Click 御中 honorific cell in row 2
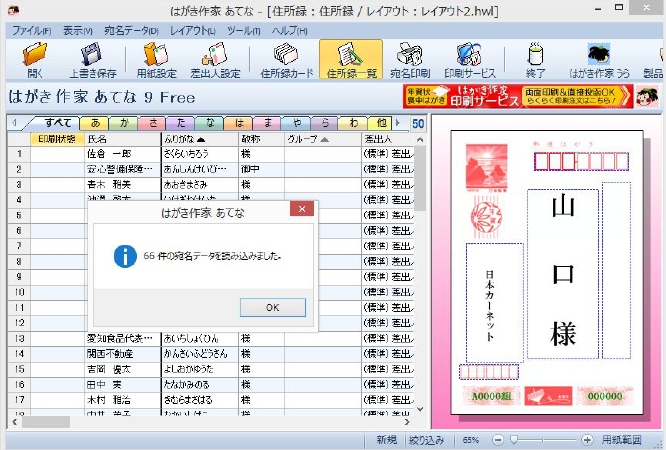 [x=262, y=169]
